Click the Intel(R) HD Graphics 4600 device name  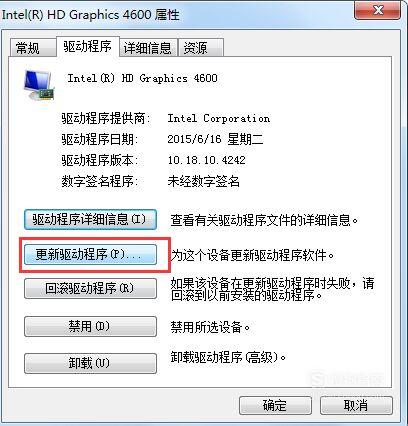pyautogui.click(x=142, y=78)
